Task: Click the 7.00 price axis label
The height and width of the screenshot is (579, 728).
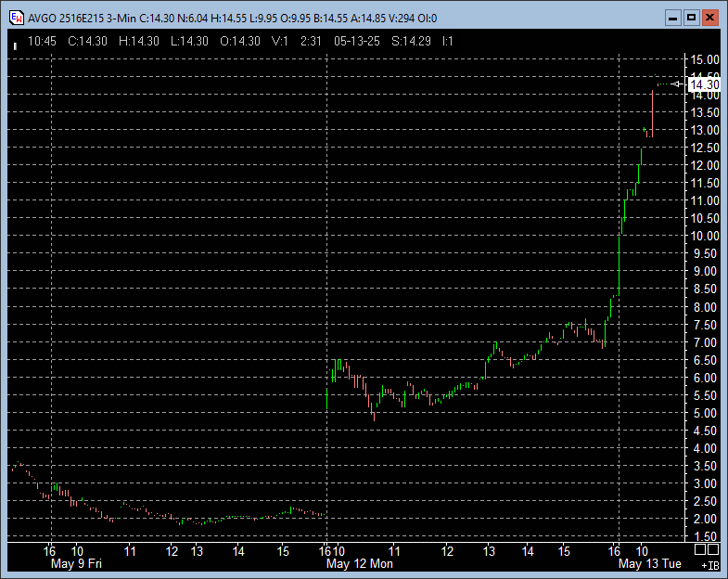Action: [x=707, y=342]
